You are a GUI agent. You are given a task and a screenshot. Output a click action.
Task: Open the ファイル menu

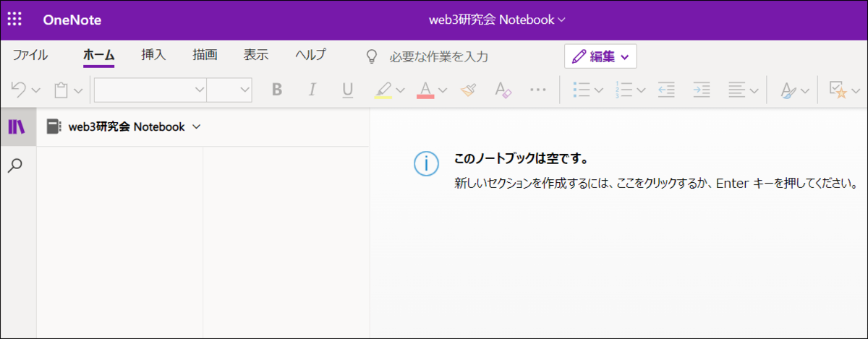coord(30,55)
